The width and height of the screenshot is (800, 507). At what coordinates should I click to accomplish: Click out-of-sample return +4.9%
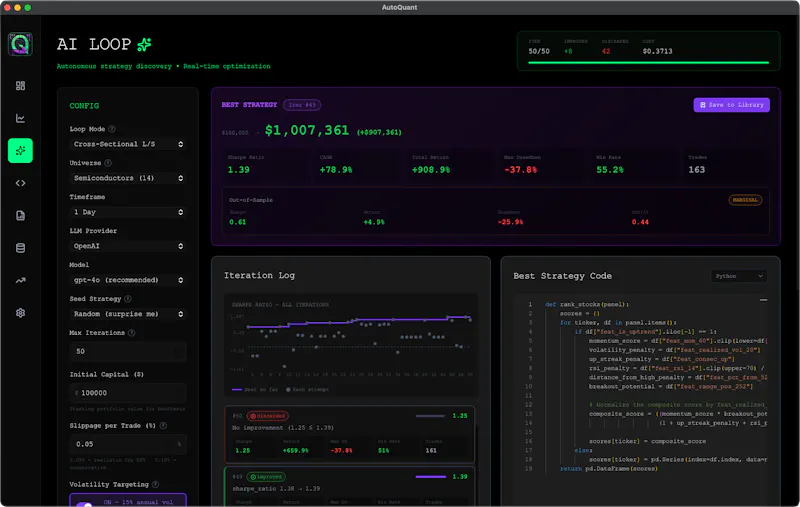pyautogui.click(x=373, y=222)
